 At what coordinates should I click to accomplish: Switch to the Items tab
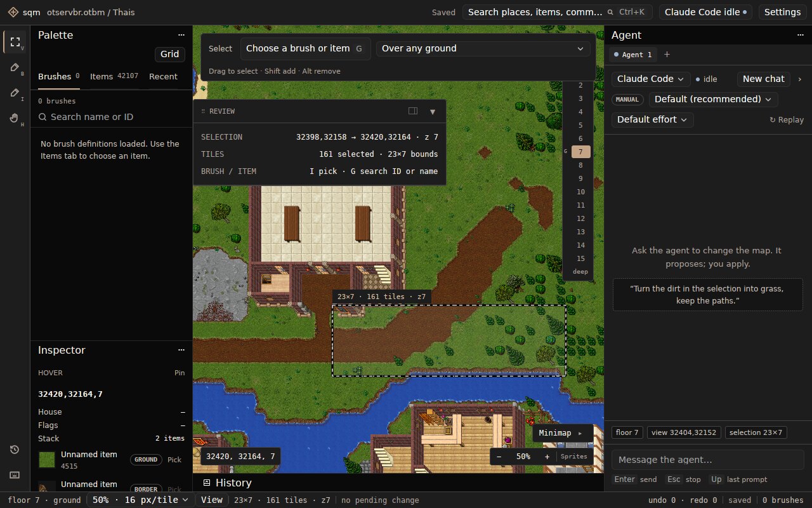(114, 76)
